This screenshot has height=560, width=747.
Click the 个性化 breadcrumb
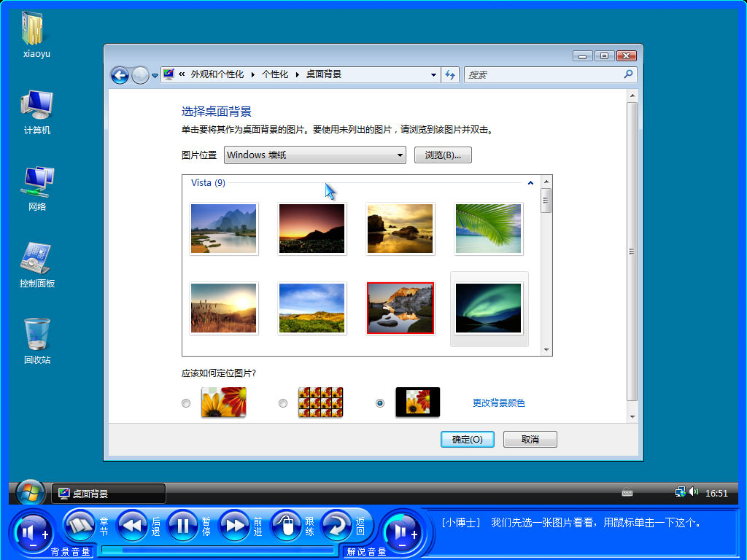[x=275, y=74]
